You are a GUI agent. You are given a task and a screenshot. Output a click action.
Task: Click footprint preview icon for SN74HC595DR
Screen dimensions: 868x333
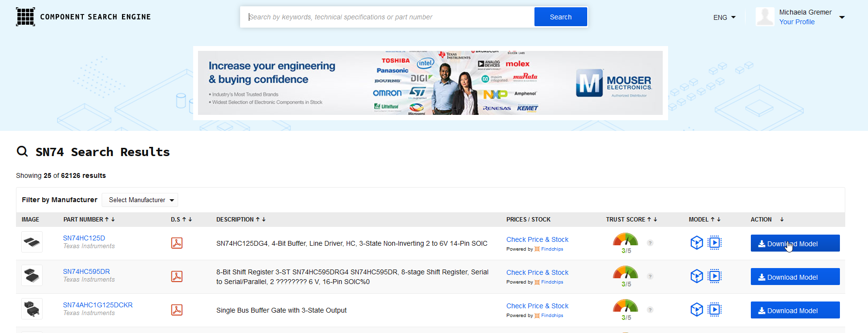click(715, 276)
